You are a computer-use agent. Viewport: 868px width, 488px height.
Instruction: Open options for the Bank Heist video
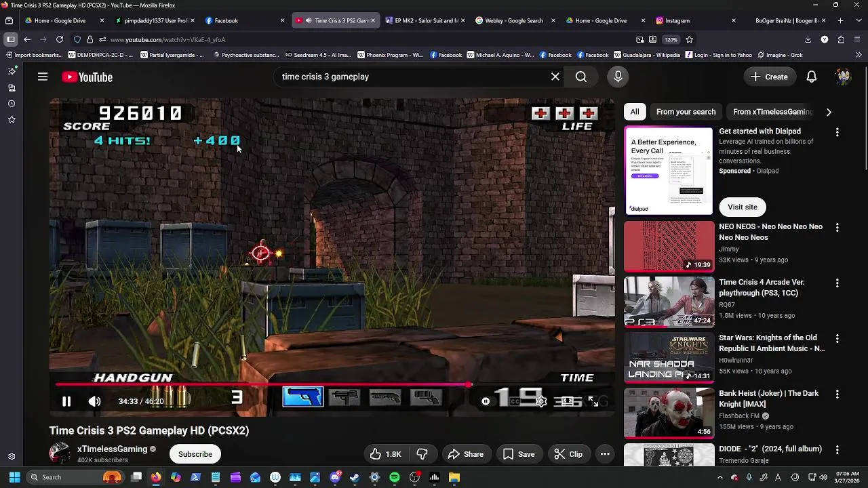tap(837, 394)
